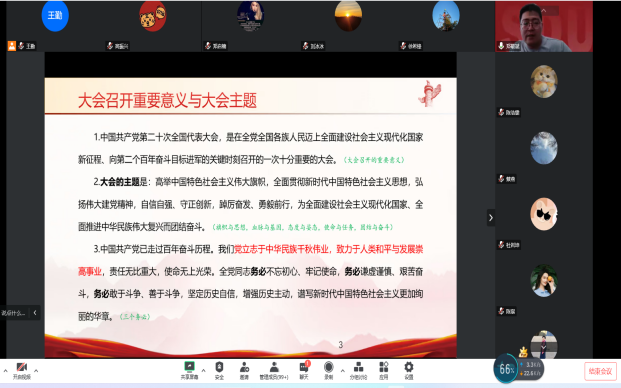Image resolution: width=621 pixels, height=388 pixels.
Task: Open the apps (应用) icon
Action: pyautogui.click(x=383, y=371)
